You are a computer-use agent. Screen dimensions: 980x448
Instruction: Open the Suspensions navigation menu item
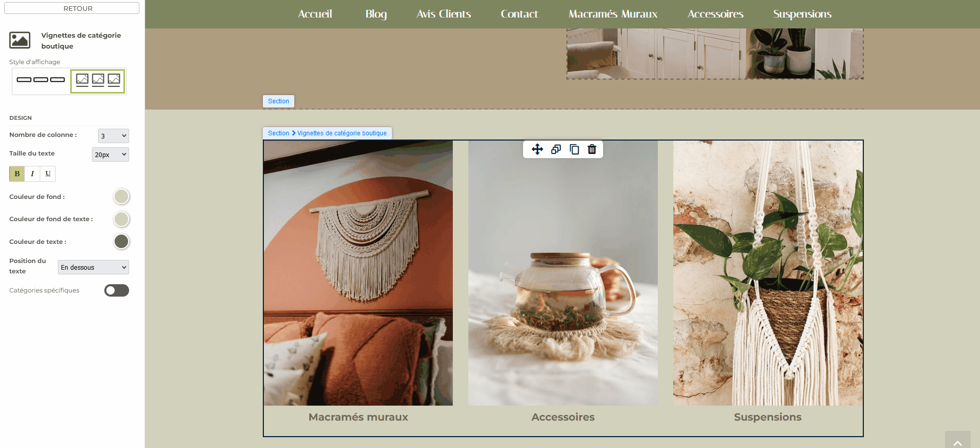[x=802, y=14]
